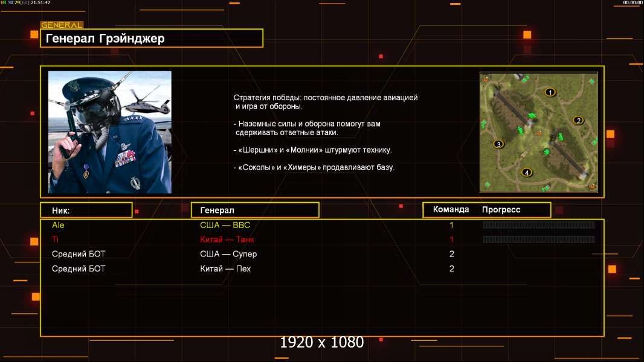Click the loading progress bar for Ale
Image resolution: width=644 pixels, height=362 pixels.
tap(539, 224)
